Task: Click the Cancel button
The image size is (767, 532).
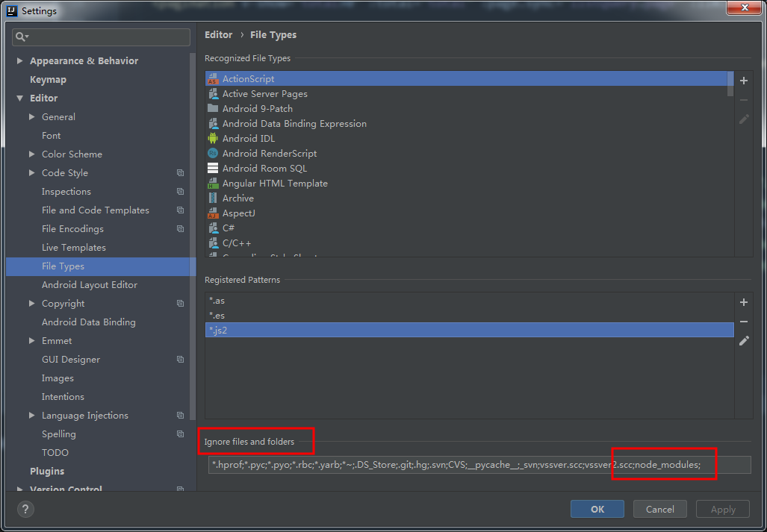Action: 659,508
